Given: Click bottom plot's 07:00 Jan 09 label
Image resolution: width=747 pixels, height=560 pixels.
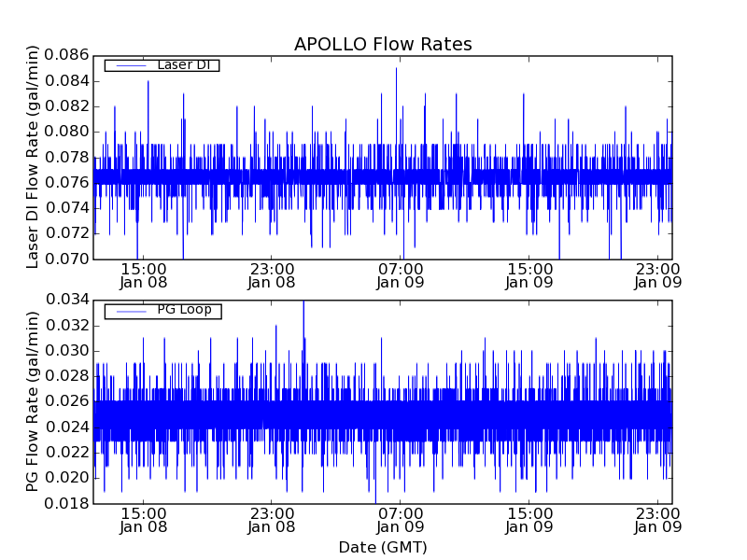Looking at the screenshot, I should 401,521.
